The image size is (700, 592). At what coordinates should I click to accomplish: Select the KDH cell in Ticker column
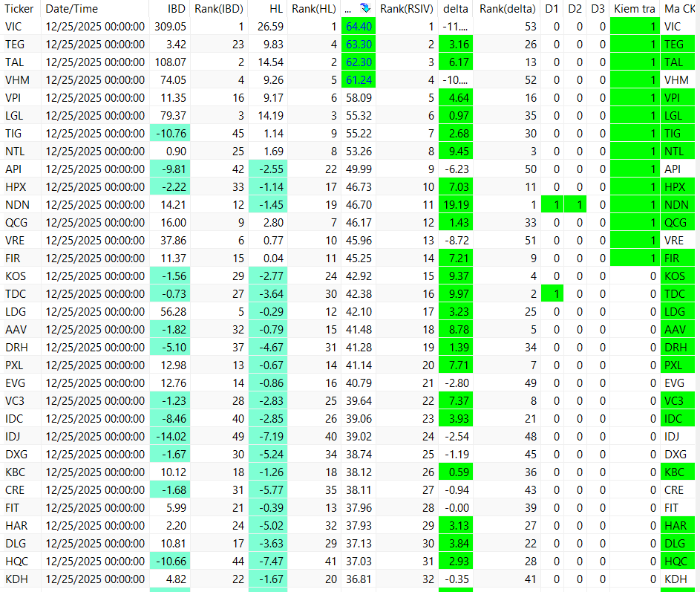point(16,579)
